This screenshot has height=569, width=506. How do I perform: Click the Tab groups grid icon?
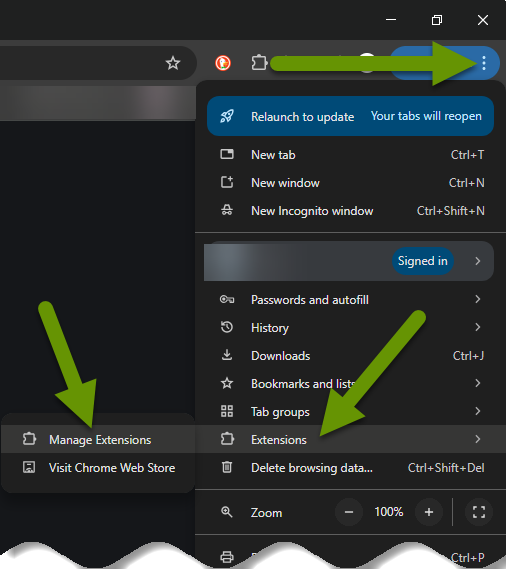pos(227,411)
